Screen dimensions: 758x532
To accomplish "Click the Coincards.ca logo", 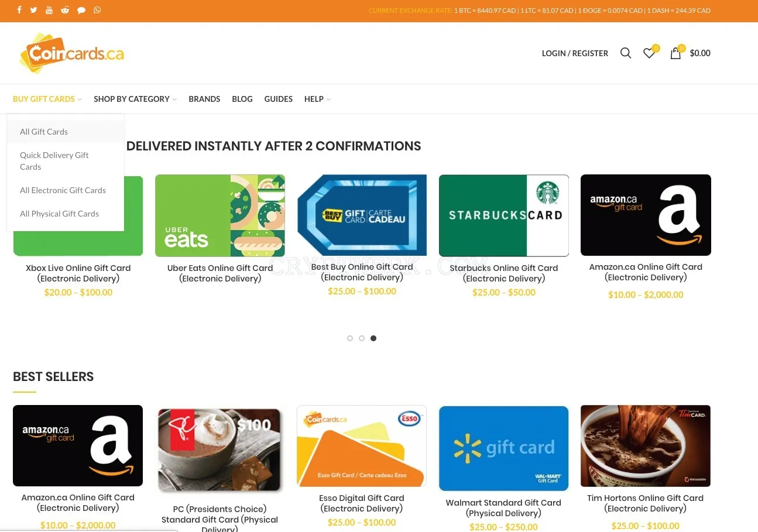I will (x=71, y=53).
